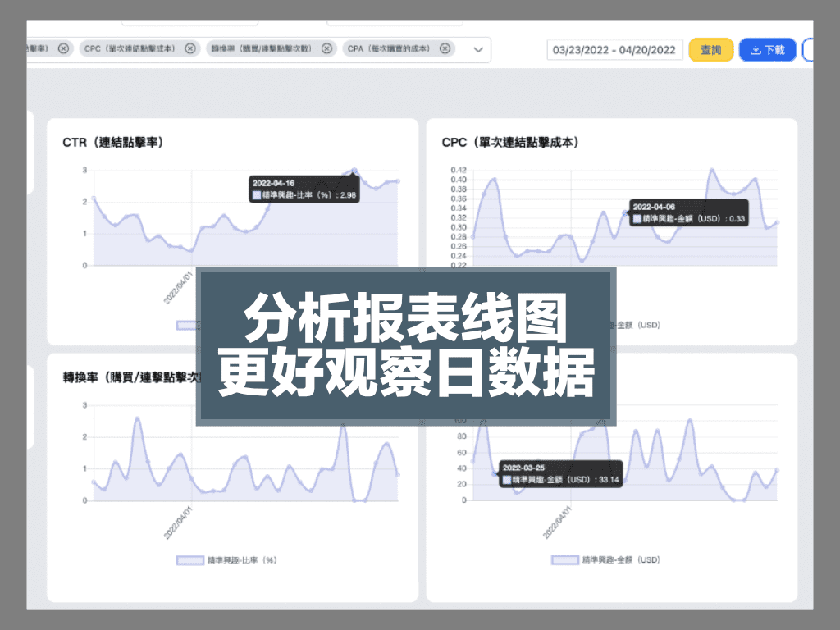The height and width of the screenshot is (630, 840).
Task: Expand the metrics multi-select dropdown chevron
Action: [478, 50]
